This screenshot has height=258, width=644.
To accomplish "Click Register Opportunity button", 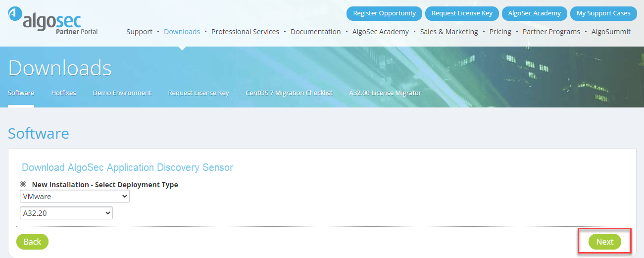I will 384,13.
